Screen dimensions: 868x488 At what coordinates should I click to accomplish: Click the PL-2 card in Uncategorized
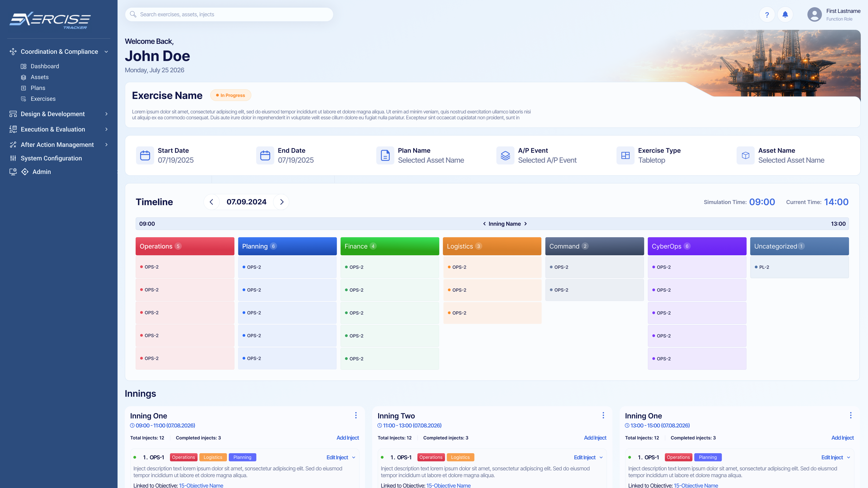coord(800,267)
